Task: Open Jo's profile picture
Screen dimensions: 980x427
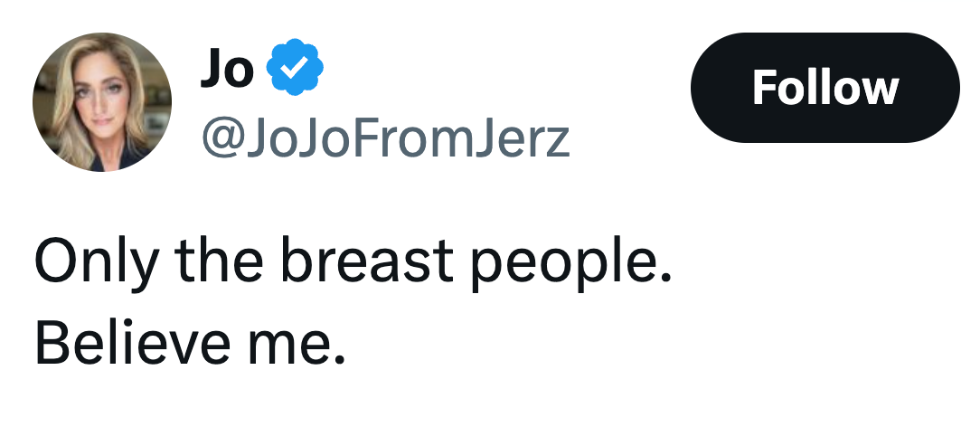Action: point(101,101)
